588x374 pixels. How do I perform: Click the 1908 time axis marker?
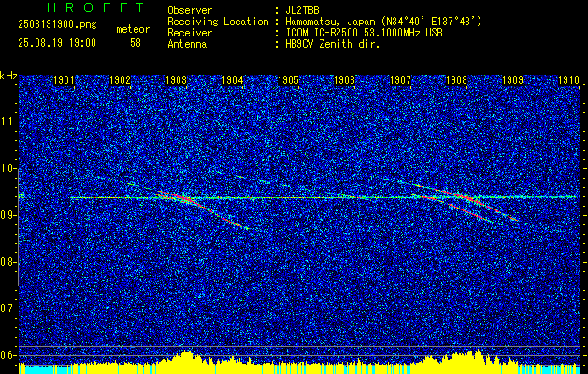click(x=456, y=80)
